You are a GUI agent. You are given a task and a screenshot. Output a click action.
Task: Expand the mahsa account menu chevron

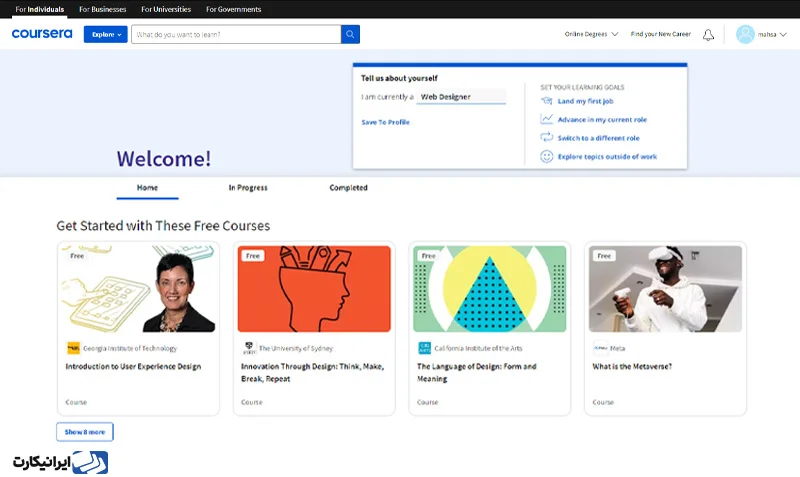click(x=783, y=34)
